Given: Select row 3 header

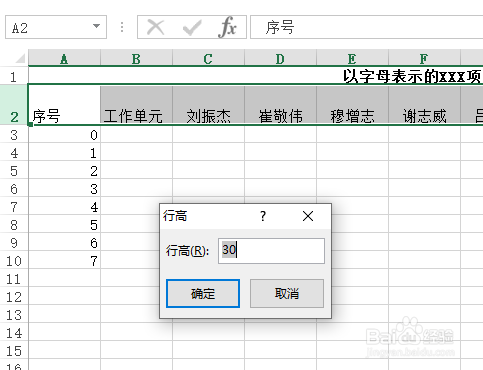Looking at the screenshot, I should click(x=14, y=135).
